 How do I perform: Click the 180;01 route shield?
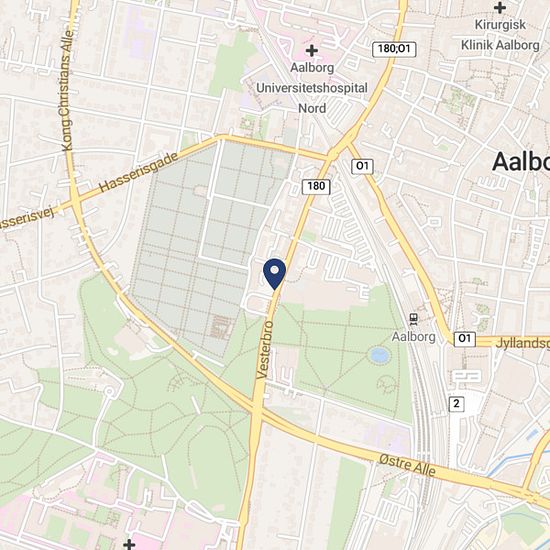[x=394, y=49]
